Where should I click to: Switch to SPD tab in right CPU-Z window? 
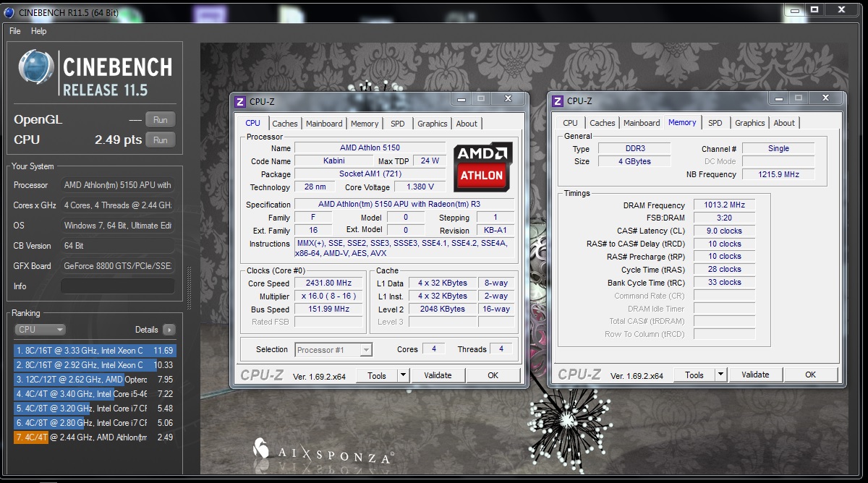[715, 123]
